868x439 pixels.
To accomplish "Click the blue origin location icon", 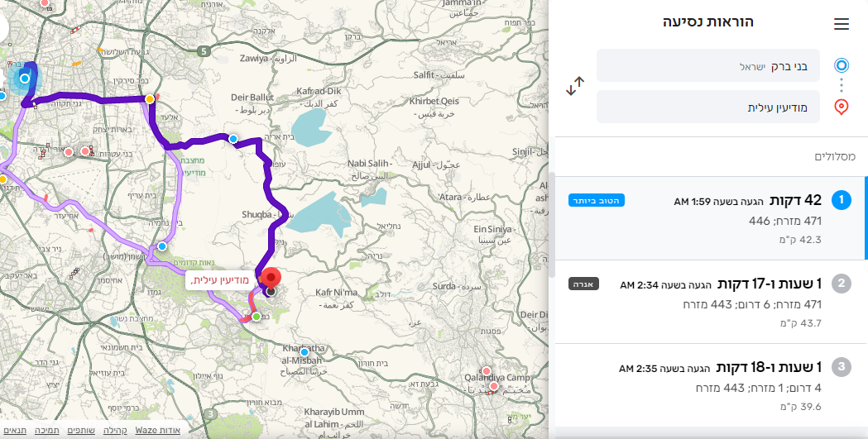I will (x=841, y=66).
